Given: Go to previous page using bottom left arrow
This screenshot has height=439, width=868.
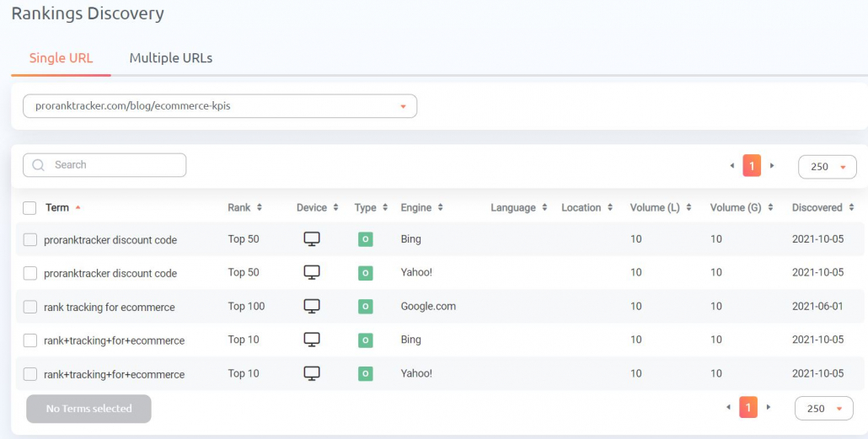Looking at the screenshot, I should tap(728, 408).
